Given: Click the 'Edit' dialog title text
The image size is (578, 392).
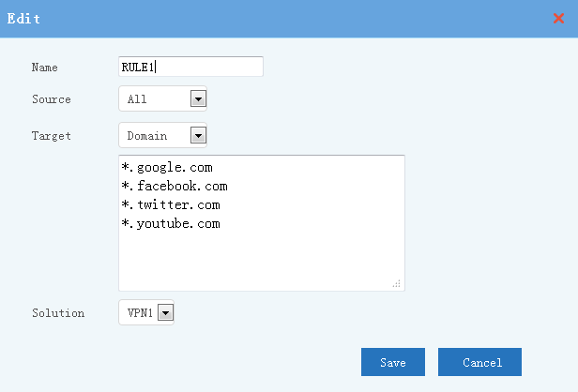Looking at the screenshot, I should pos(23,19).
